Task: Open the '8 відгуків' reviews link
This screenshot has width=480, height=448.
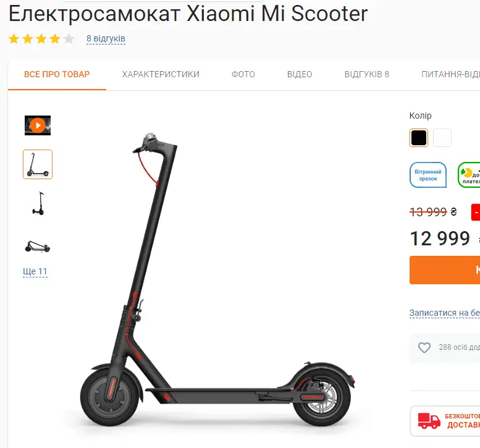Action: click(x=106, y=38)
